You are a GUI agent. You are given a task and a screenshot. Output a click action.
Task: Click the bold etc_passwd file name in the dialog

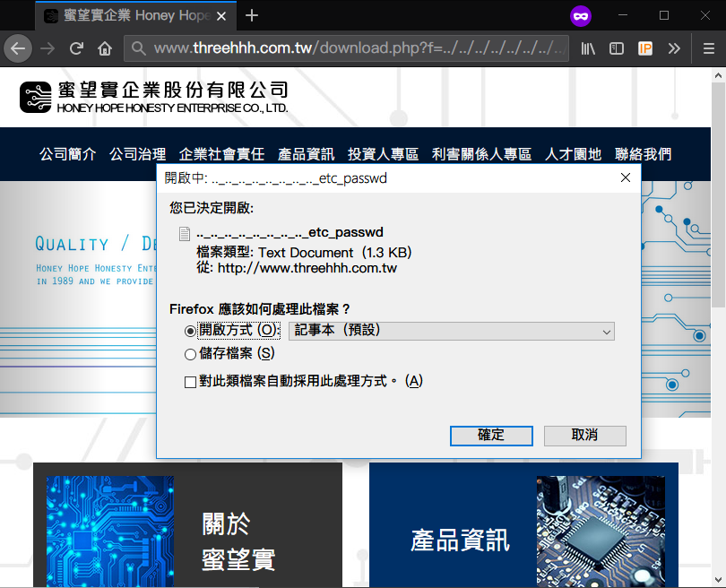point(290,232)
